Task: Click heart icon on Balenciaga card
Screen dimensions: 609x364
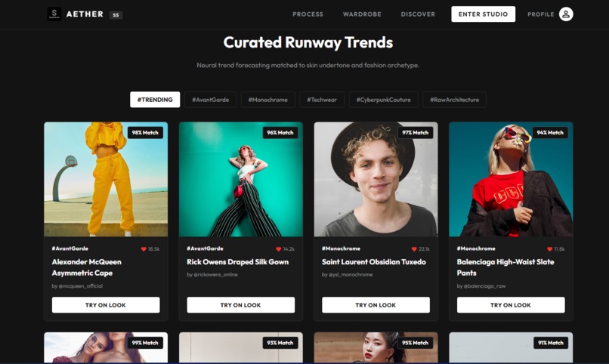Action: click(549, 249)
